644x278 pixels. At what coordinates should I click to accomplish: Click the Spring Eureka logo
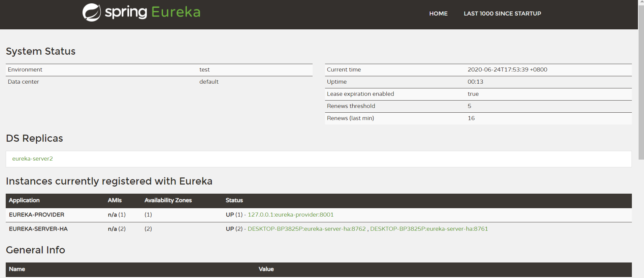click(141, 12)
